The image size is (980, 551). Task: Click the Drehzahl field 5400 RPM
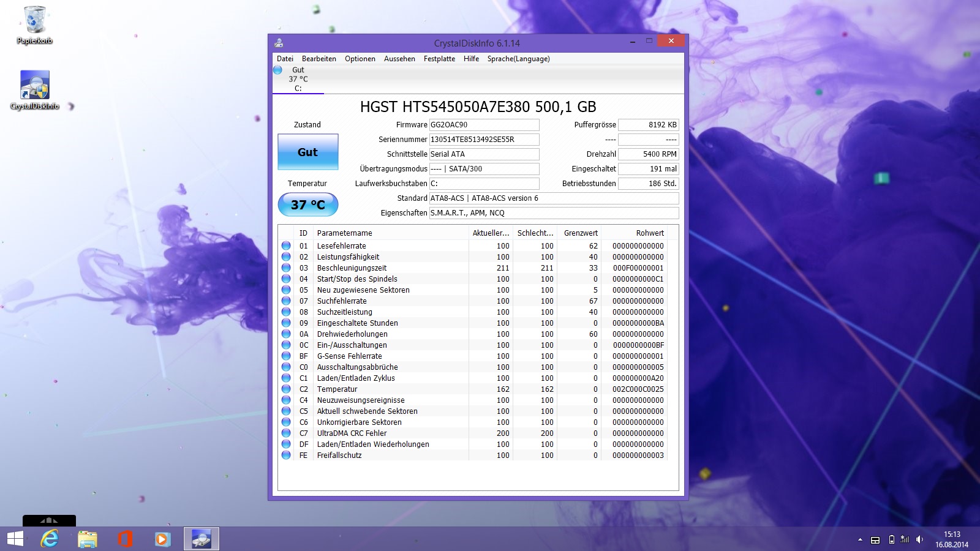648,154
